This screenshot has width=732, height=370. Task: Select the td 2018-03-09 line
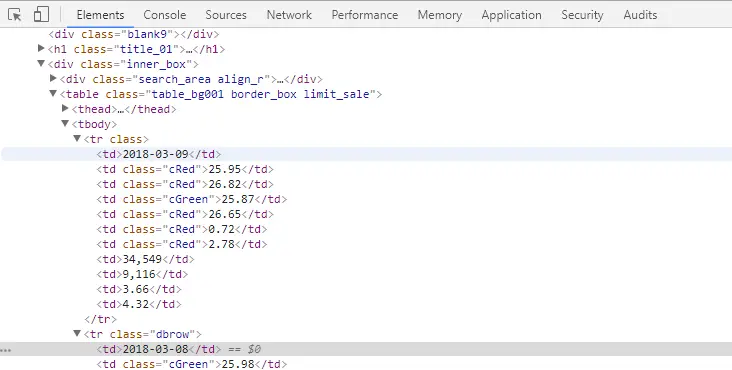(x=159, y=154)
